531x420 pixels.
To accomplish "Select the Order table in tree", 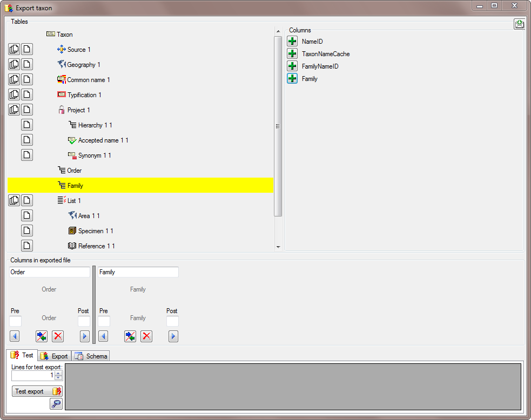I will (x=75, y=171).
